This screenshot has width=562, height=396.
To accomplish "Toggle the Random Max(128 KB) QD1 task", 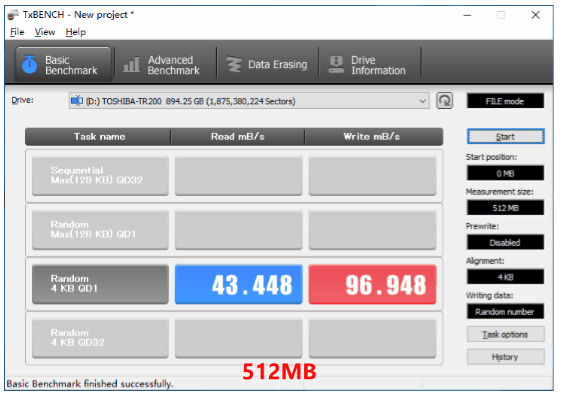I will click(x=100, y=230).
